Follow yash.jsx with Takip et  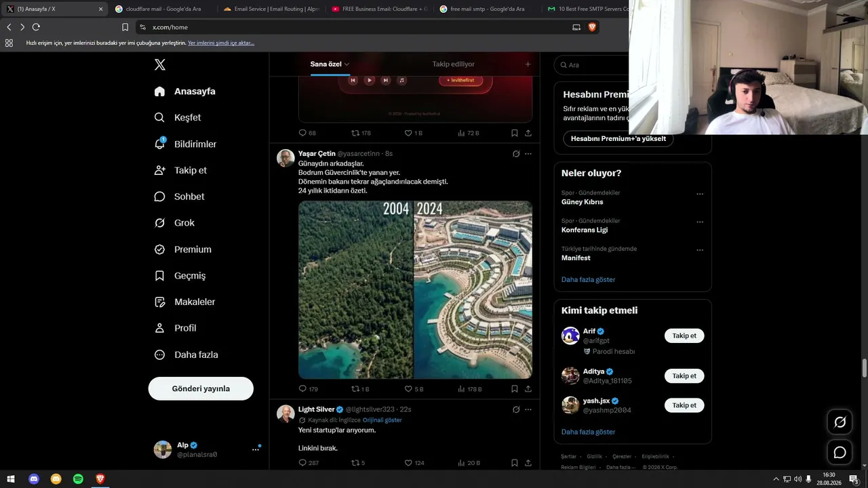[684, 405]
